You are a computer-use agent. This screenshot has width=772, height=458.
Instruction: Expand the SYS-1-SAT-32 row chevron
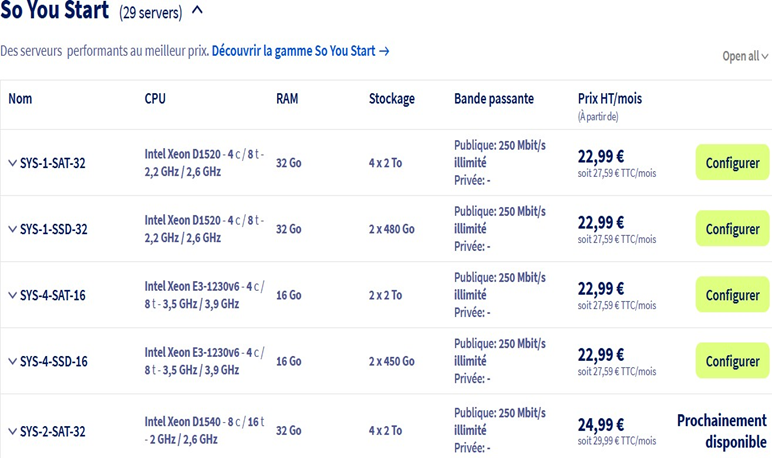(x=12, y=163)
